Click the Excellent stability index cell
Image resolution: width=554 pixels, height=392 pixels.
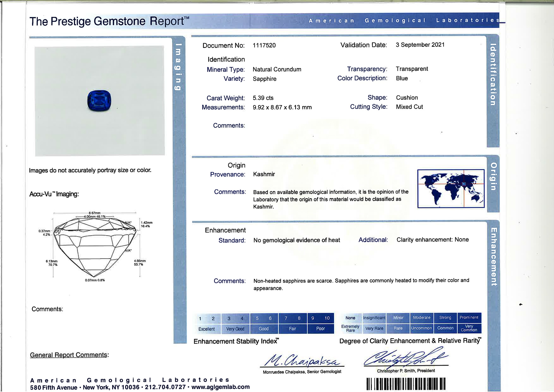(x=206, y=329)
